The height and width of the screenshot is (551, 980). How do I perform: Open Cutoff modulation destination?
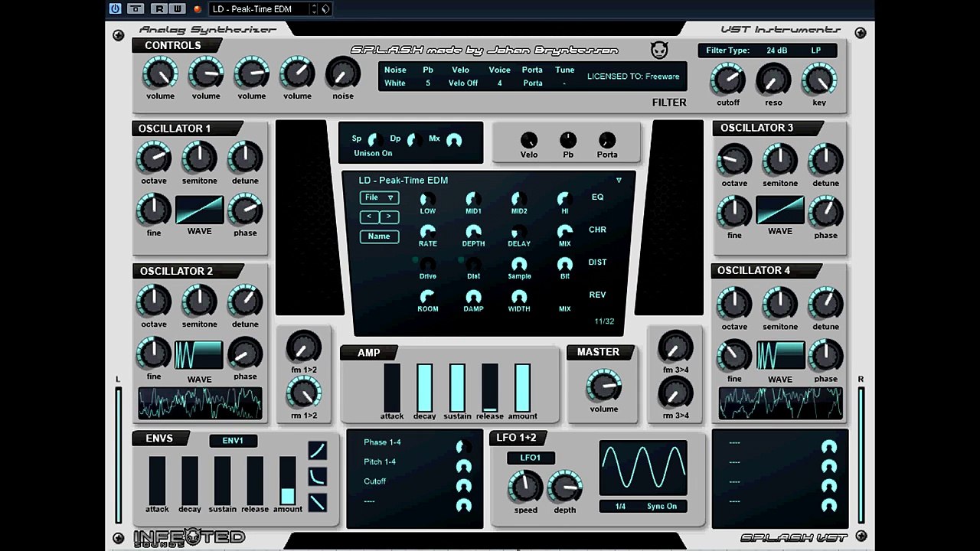coord(374,481)
